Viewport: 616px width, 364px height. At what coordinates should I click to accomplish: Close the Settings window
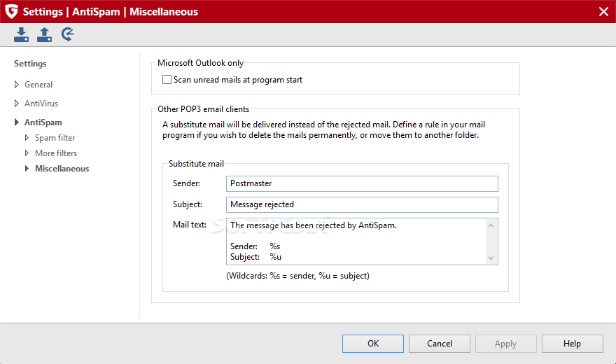(603, 11)
